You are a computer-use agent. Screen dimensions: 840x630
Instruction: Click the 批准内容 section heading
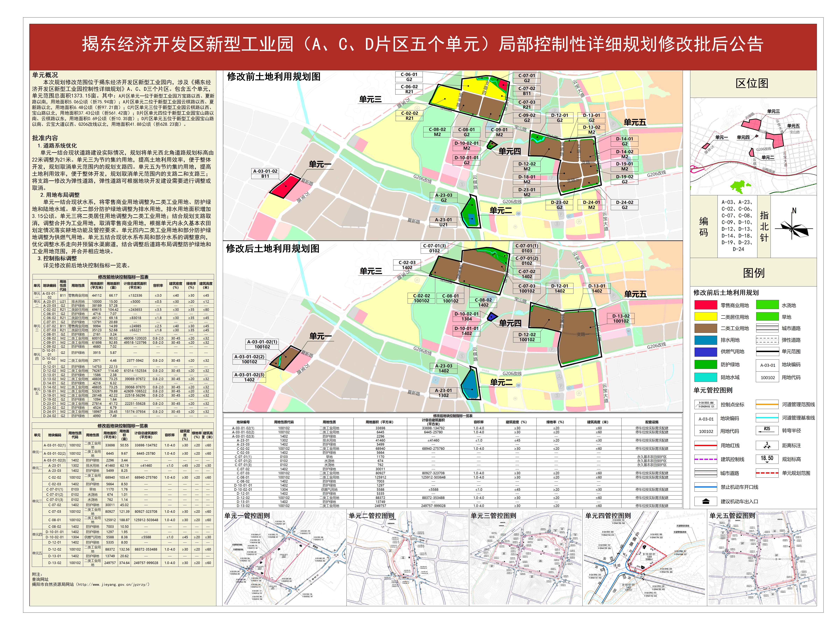coord(45,138)
